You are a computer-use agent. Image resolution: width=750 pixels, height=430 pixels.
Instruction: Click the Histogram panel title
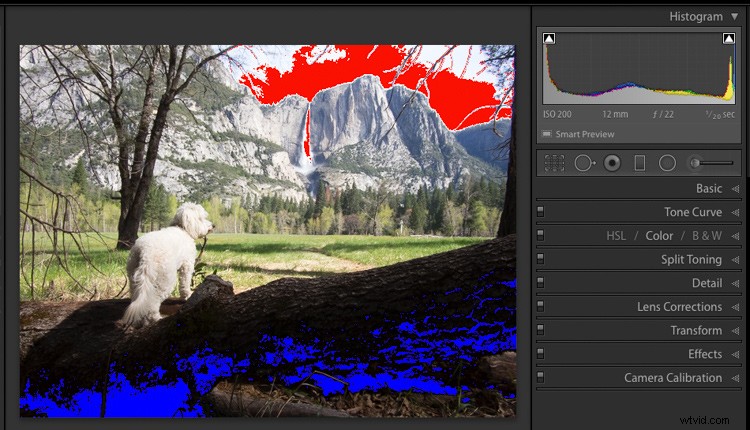tap(696, 17)
